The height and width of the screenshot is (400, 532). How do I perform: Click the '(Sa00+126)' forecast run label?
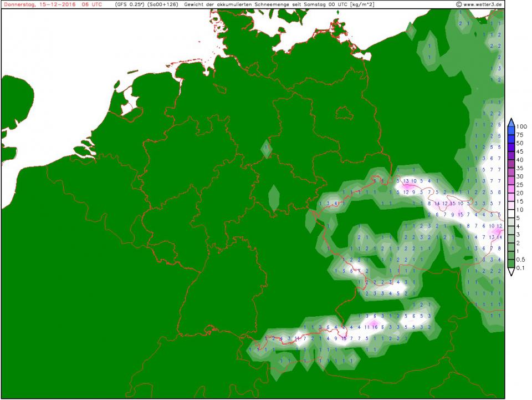162,4
